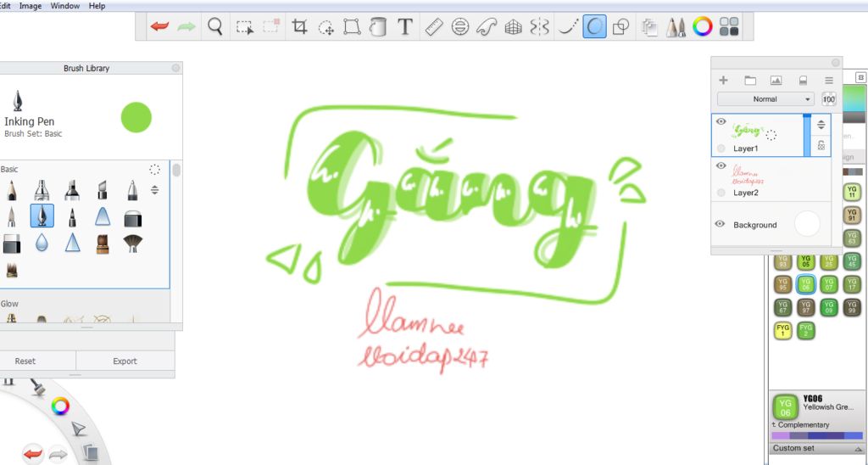
Task: Click the green Redo arrow in top toolbar
Action: pos(186,26)
